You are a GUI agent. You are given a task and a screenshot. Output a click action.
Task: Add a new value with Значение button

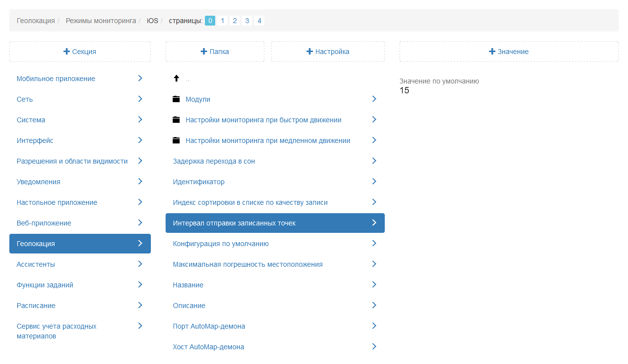tap(509, 52)
